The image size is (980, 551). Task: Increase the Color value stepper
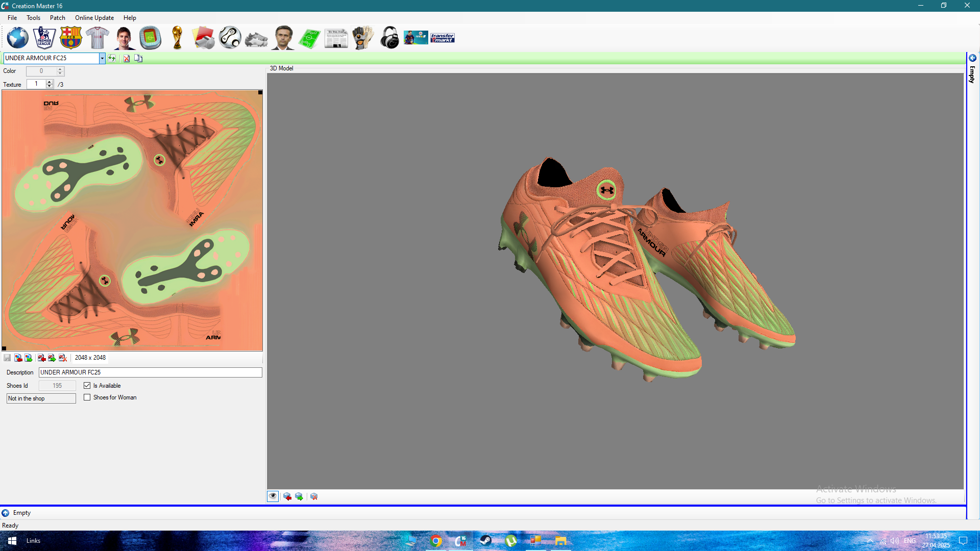(60, 69)
